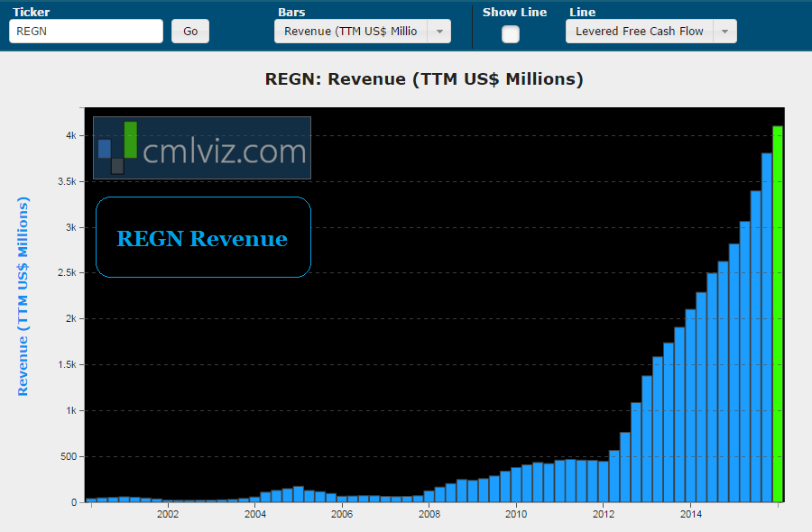Click the chart title REGN: Revenue (TTM US$ Millions)
Viewport: 812px width, 532px height.
(424, 79)
